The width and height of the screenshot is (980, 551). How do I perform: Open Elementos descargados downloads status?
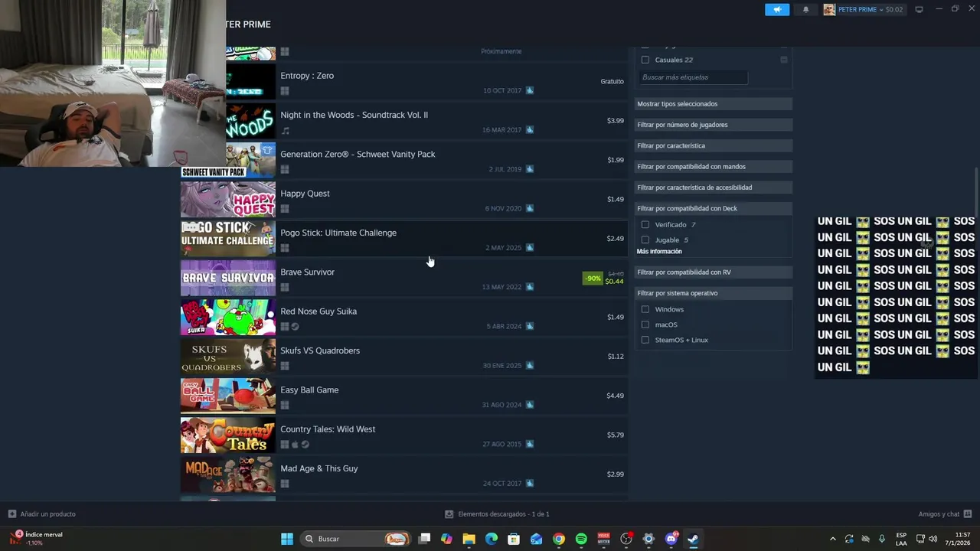[498, 514]
